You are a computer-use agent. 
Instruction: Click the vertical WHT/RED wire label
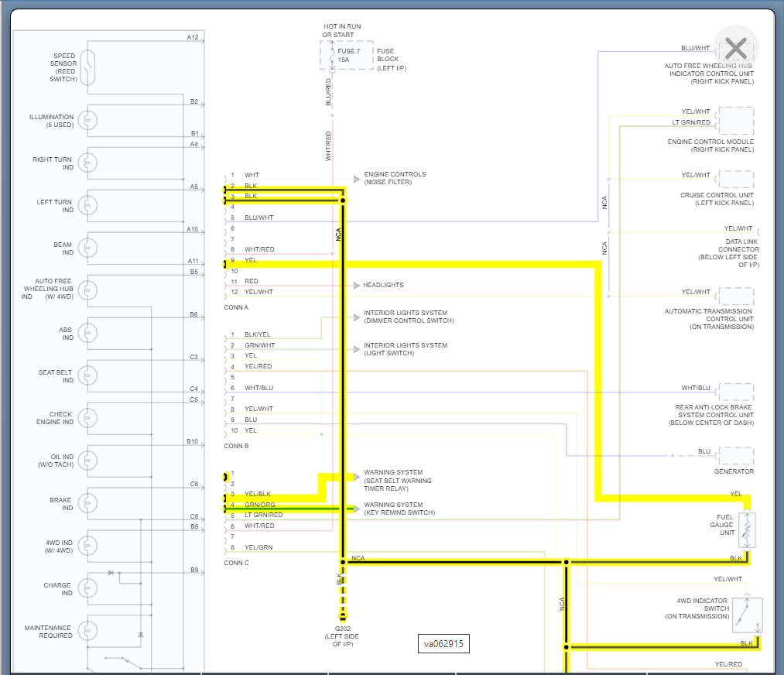[328, 146]
